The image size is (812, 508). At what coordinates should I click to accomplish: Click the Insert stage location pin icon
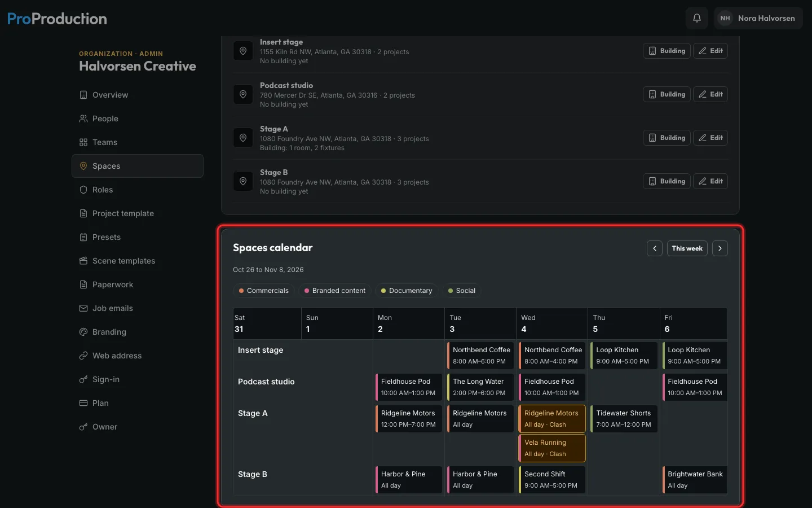click(243, 51)
